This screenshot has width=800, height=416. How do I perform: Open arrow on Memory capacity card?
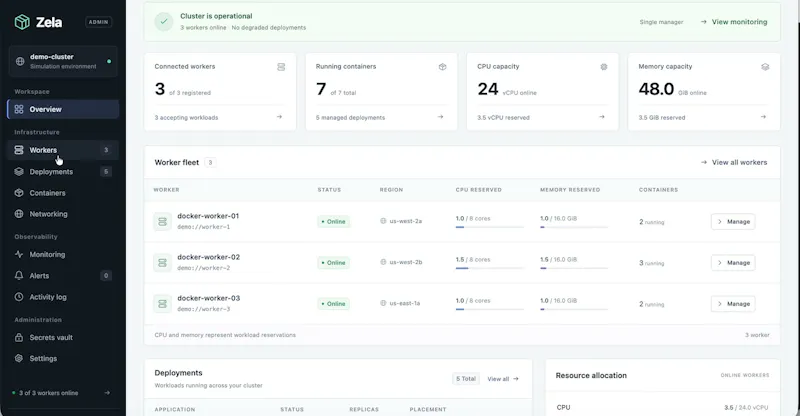click(763, 117)
